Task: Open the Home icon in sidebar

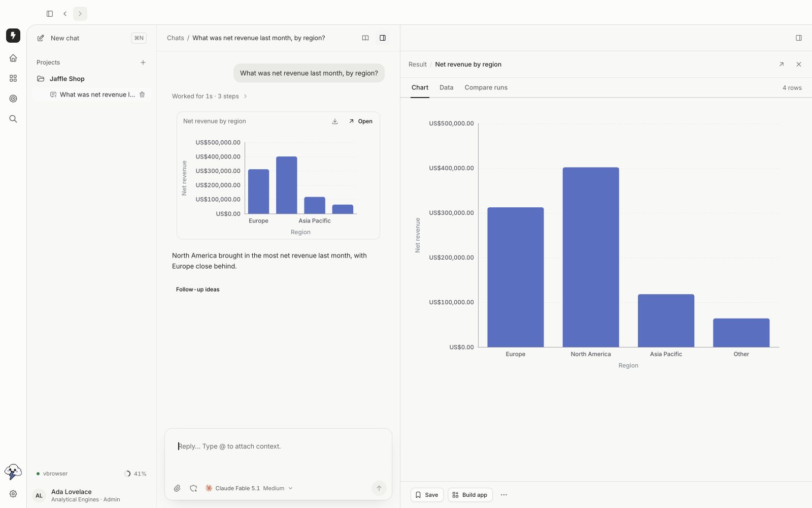Action: (13, 58)
